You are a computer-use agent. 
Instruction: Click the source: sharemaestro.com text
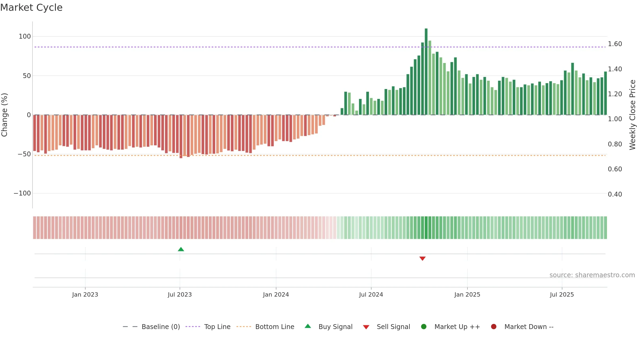tap(592, 275)
